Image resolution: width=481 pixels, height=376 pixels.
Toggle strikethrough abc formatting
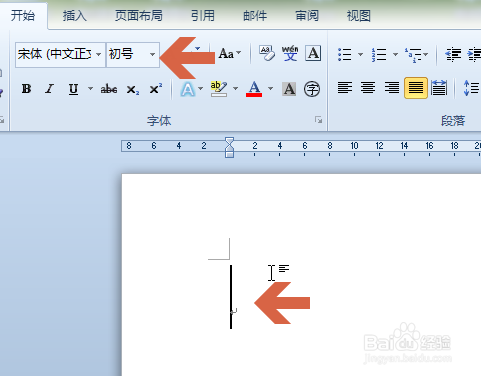coord(109,89)
